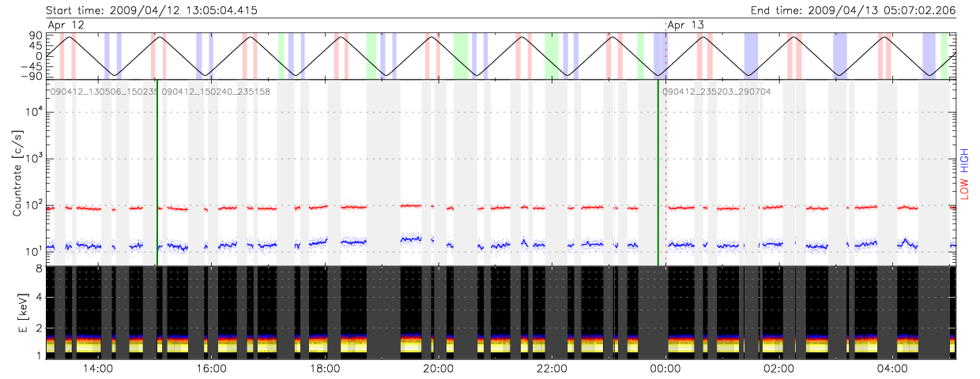The image size is (980, 379).
Task: Click the green vertical line before midnight
Action: click(658, 174)
